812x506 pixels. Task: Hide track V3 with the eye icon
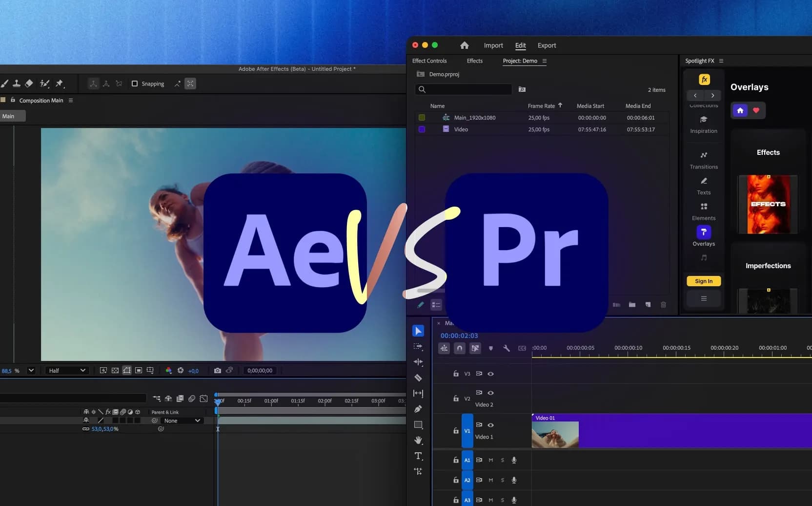tap(491, 374)
